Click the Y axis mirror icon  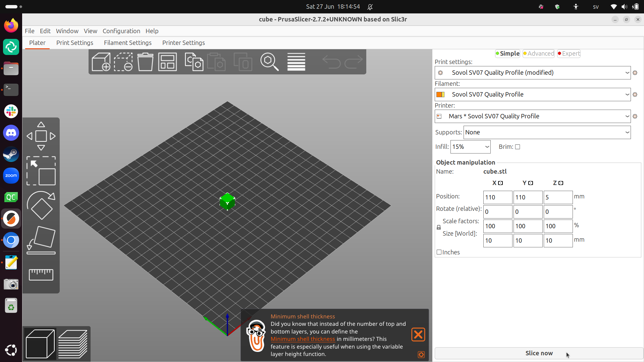(x=531, y=183)
